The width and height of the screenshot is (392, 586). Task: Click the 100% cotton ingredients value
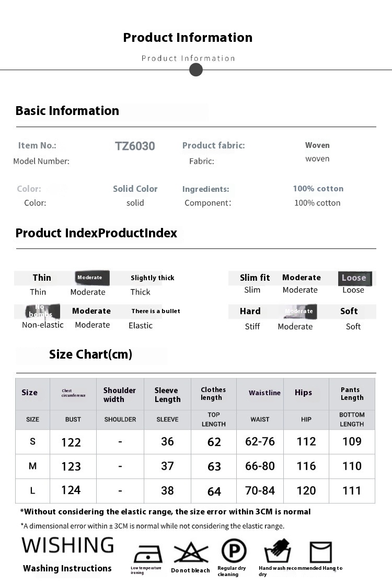318,189
